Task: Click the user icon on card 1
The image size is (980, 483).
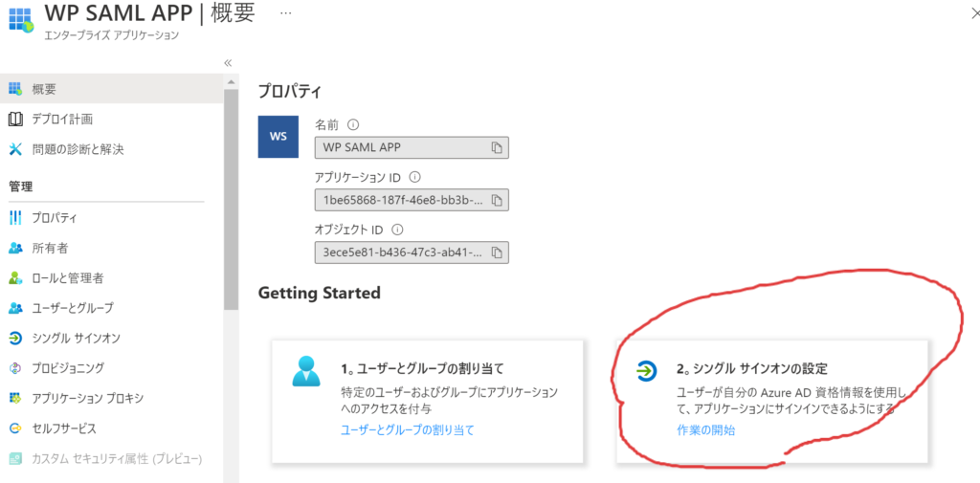Action: 306,370
